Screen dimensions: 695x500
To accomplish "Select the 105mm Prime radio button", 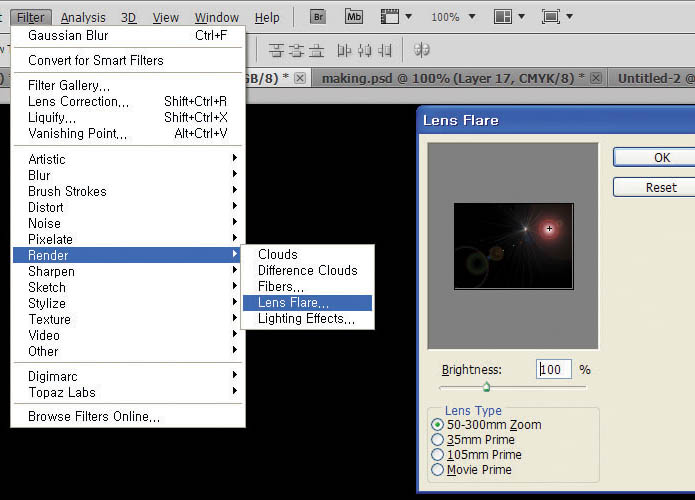I will click(x=437, y=455).
